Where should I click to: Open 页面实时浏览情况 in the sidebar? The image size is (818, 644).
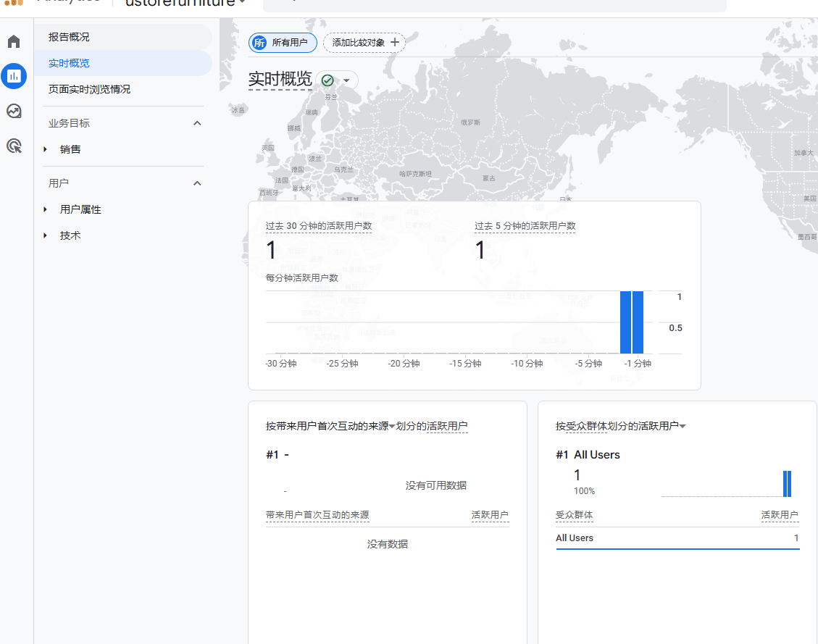tap(122, 89)
